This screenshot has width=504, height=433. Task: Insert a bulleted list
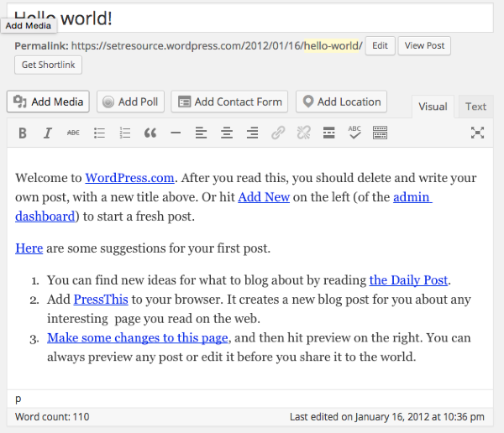(99, 133)
